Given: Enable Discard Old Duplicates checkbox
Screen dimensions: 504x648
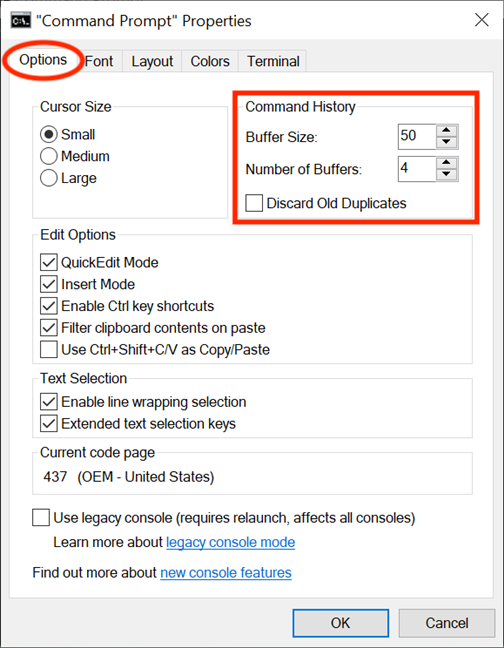Looking at the screenshot, I should (254, 203).
